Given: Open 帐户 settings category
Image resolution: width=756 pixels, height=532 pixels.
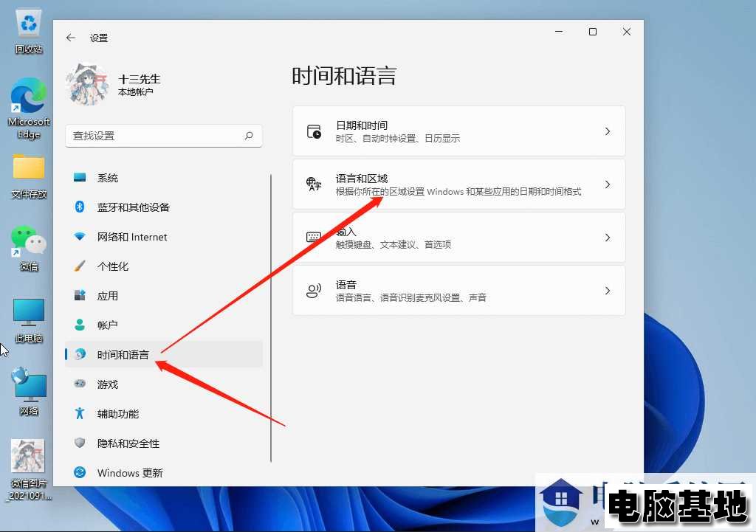Looking at the screenshot, I should pos(164,325).
